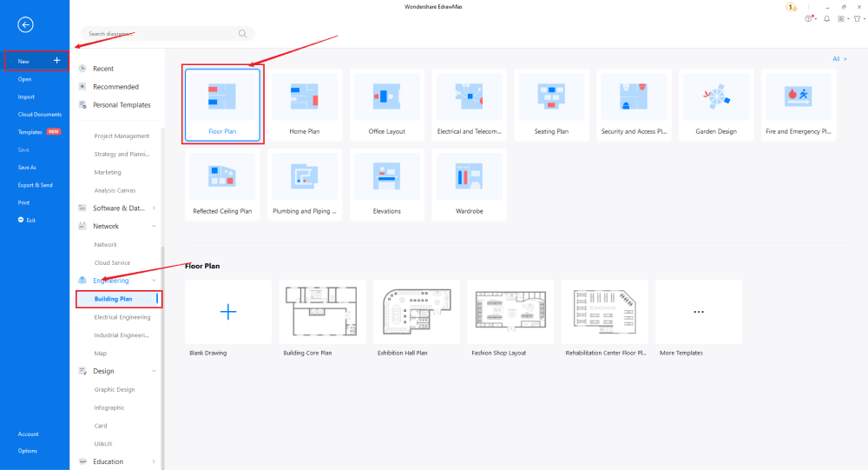The image size is (868, 470).
Task: Open Exhibition Hall Plan template thumbnail
Action: tap(417, 312)
